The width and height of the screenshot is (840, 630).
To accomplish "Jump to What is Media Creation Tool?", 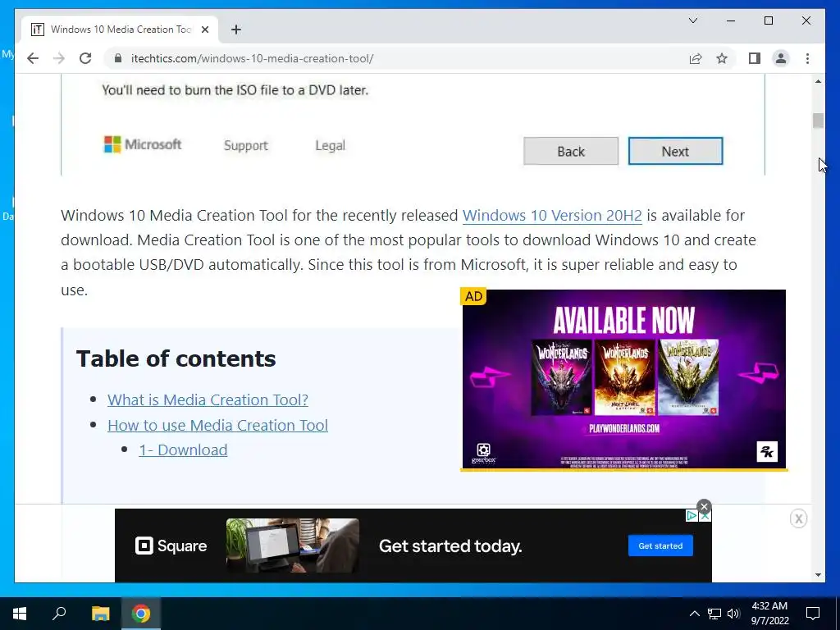I will coord(208,399).
